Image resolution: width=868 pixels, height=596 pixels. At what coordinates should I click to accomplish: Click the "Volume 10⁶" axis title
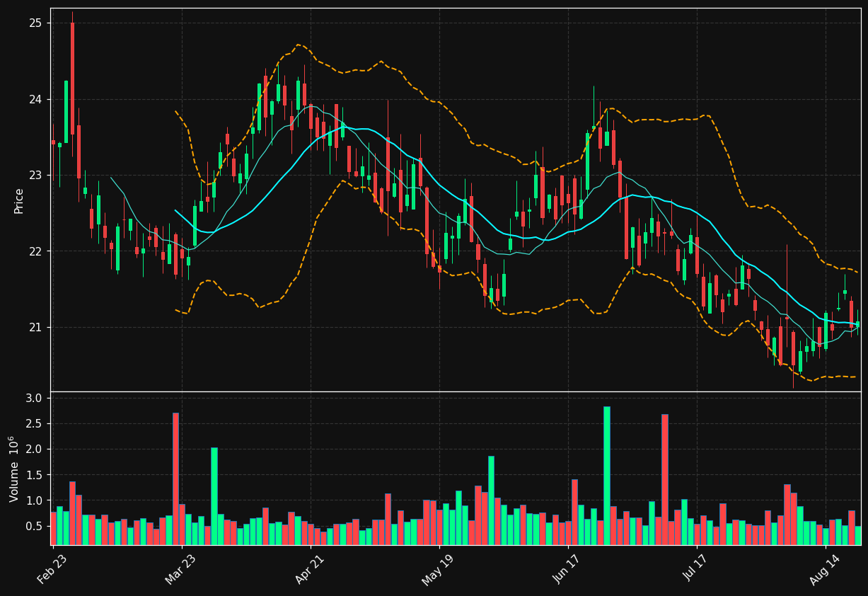pos(14,469)
